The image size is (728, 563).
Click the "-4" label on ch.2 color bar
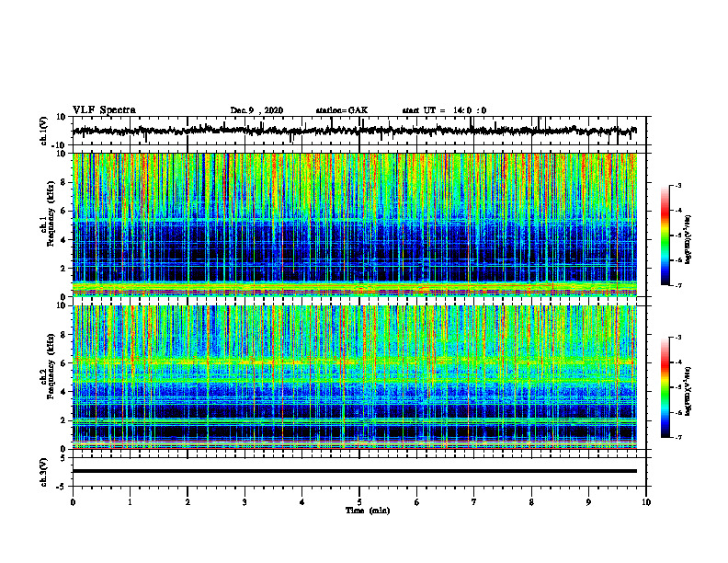click(x=677, y=362)
